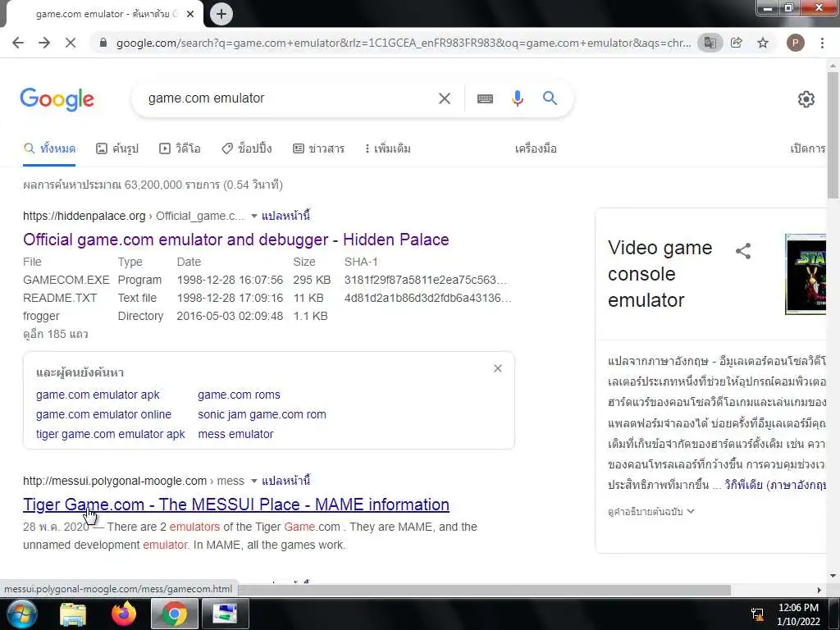Switch to the วิดีโอ videos tab

tap(180, 148)
